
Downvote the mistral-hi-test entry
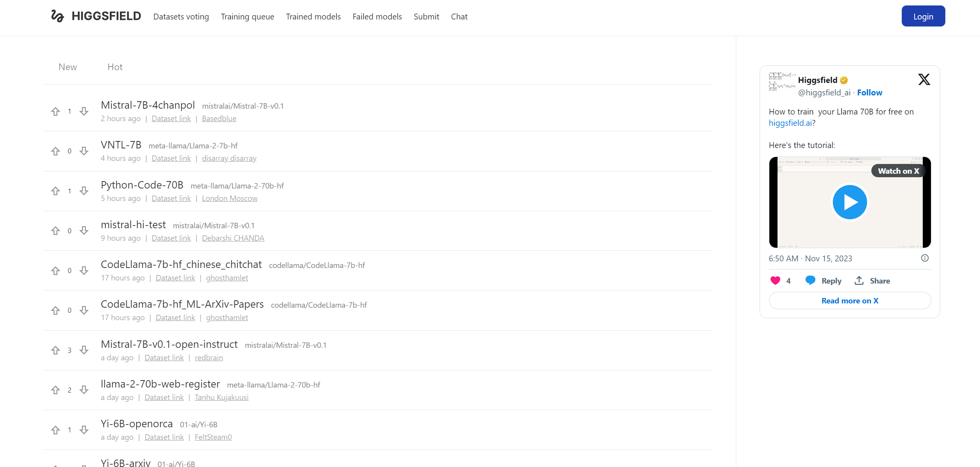[84, 231]
